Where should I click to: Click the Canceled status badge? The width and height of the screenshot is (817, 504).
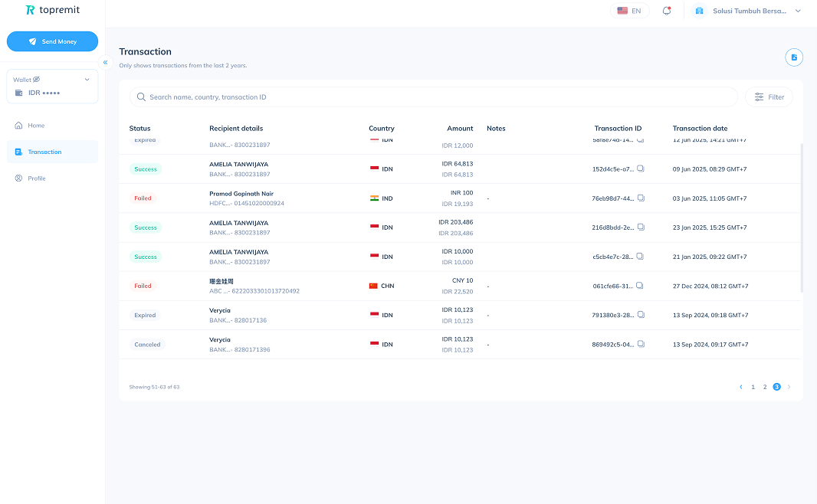click(x=147, y=344)
